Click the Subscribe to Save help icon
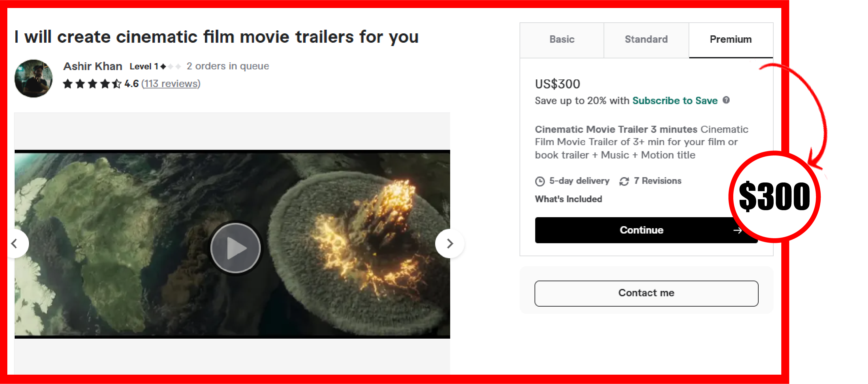Viewport: 868px width, 384px height. coord(726,100)
